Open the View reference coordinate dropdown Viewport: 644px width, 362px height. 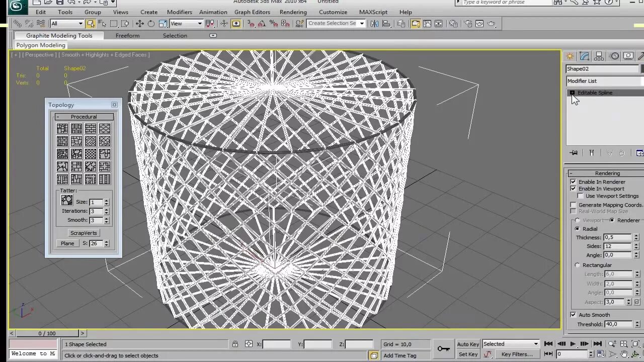[x=186, y=24]
